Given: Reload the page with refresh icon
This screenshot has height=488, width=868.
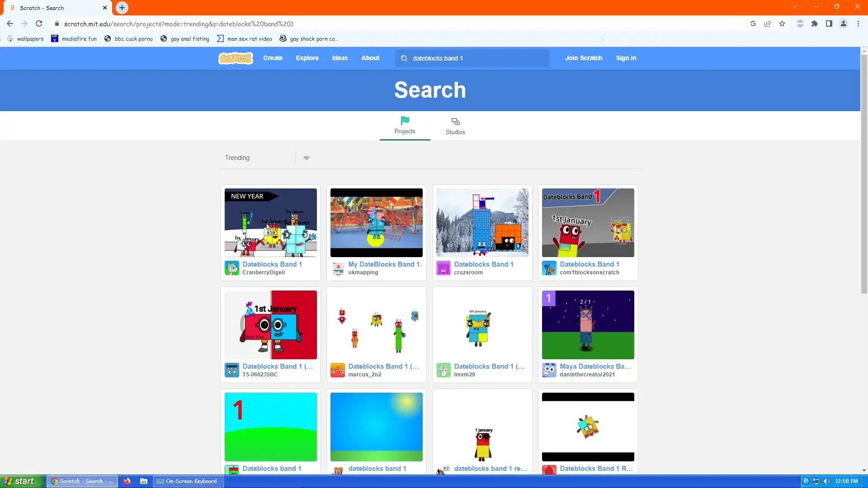Looking at the screenshot, I should point(39,24).
